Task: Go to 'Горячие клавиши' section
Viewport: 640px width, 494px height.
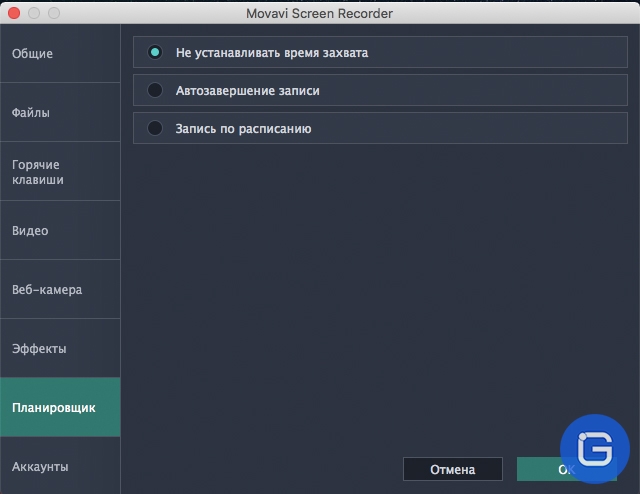Action: pyautogui.click(x=60, y=171)
